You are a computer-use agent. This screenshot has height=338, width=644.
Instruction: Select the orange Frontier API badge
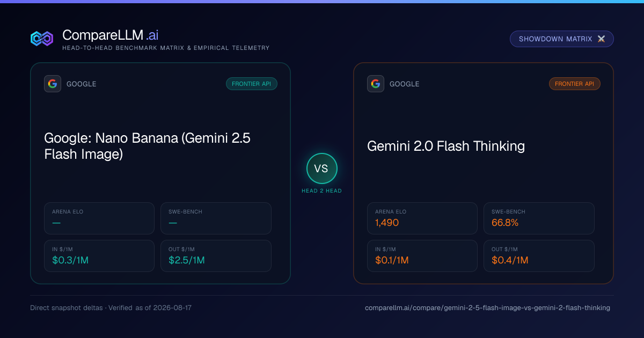575,84
